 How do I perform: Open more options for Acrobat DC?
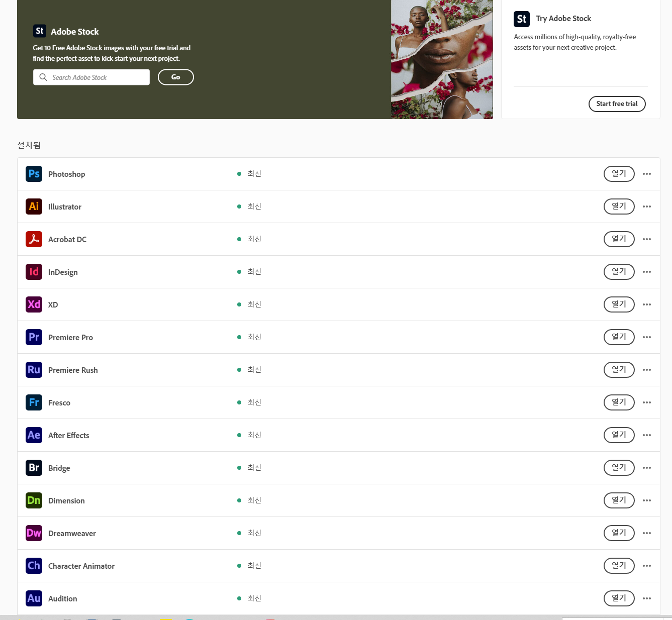(647, 239)
